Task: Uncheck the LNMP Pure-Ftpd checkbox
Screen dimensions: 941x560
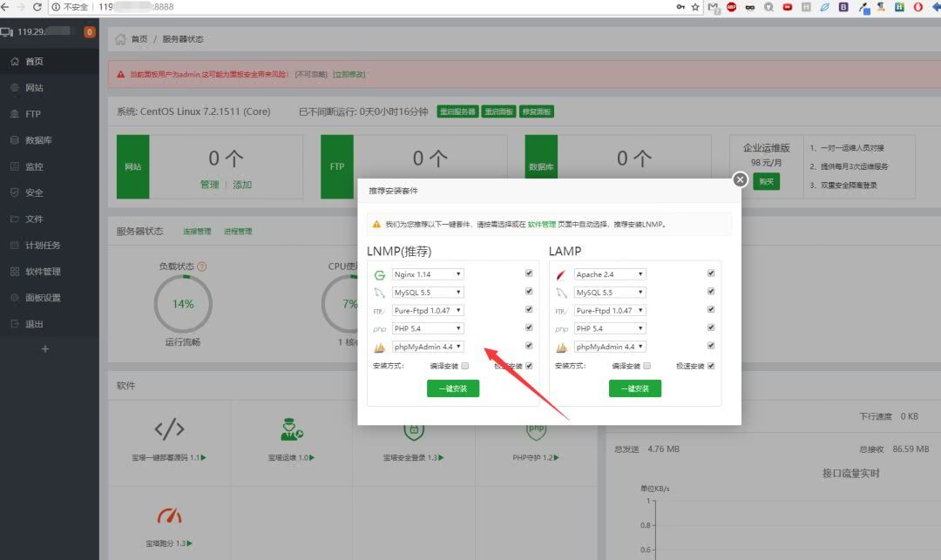Action: (529, 309)
